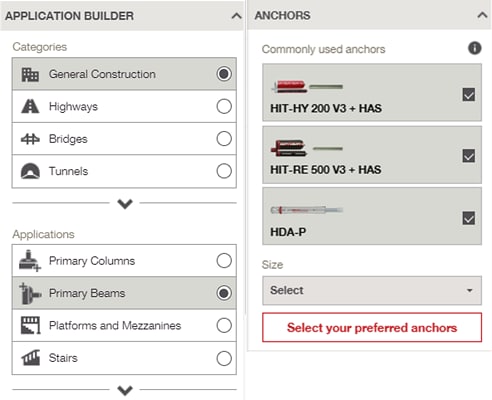Viewport: 492px width, 400px height.
Task: Show more applications with the bottom chevron
Action: pos(125,390)
